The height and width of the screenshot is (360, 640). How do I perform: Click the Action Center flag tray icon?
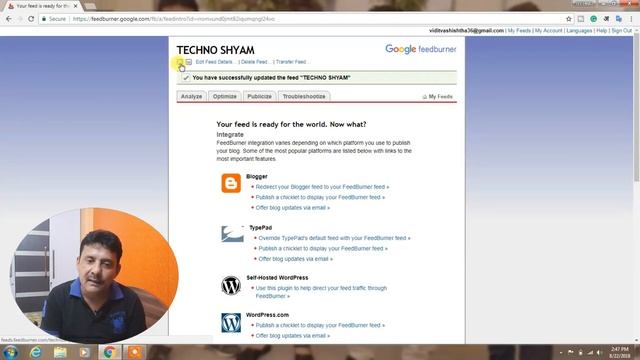[571, 352]
